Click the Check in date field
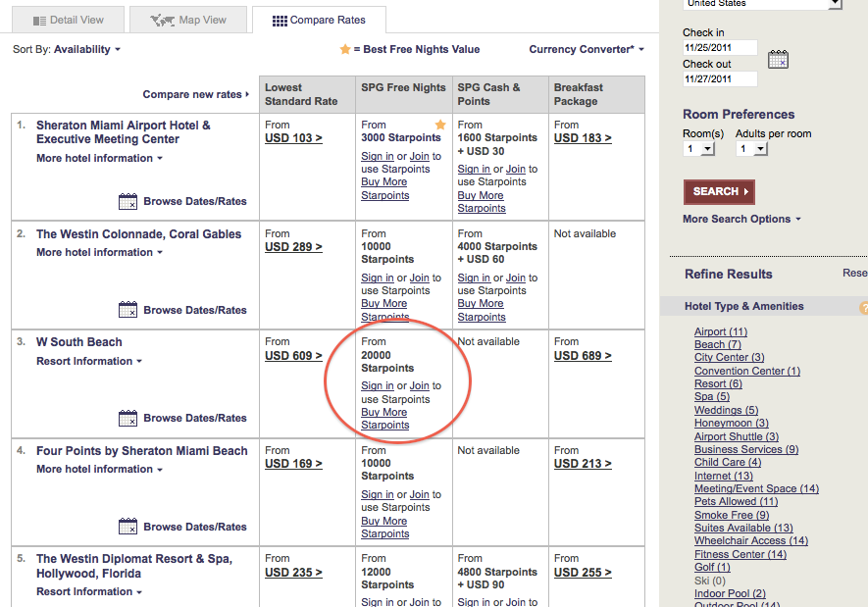This screenshot has height=607, width=868. pyautogui.click(x=720, y=48)
